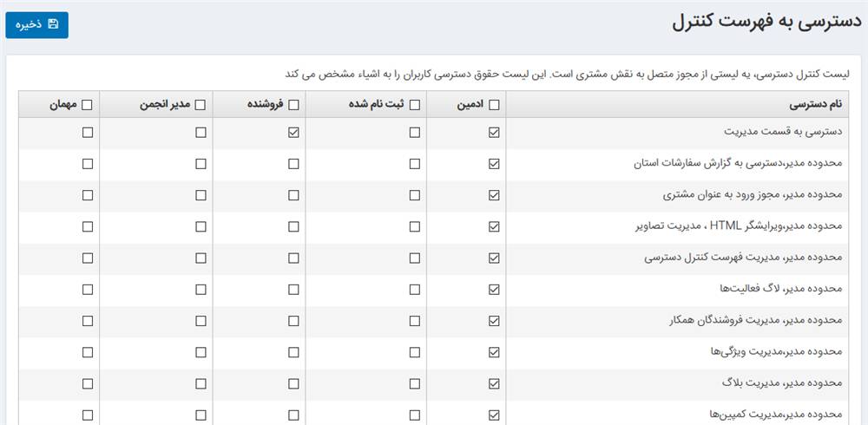Click the save (ذخیره) button

36,24
